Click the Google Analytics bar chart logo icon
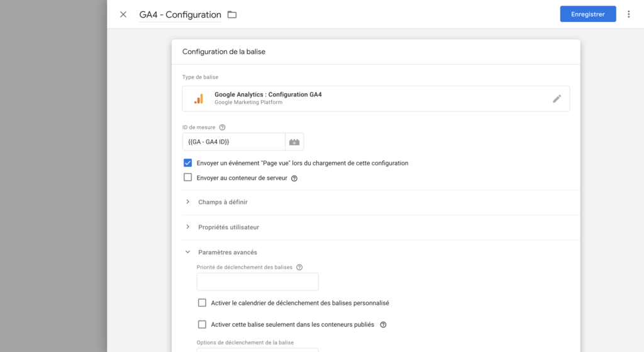 pos(199,99)
